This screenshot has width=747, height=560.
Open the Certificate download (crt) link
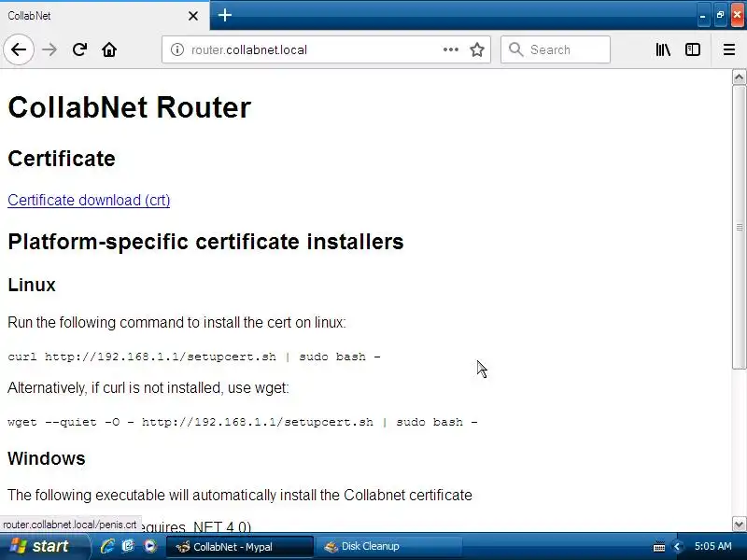tap(89, 200)
